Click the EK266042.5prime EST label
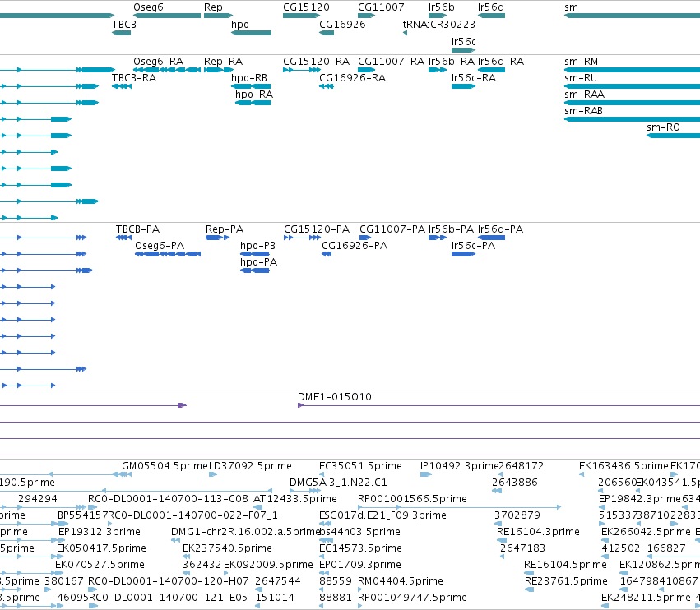 [x=646, y=531]
